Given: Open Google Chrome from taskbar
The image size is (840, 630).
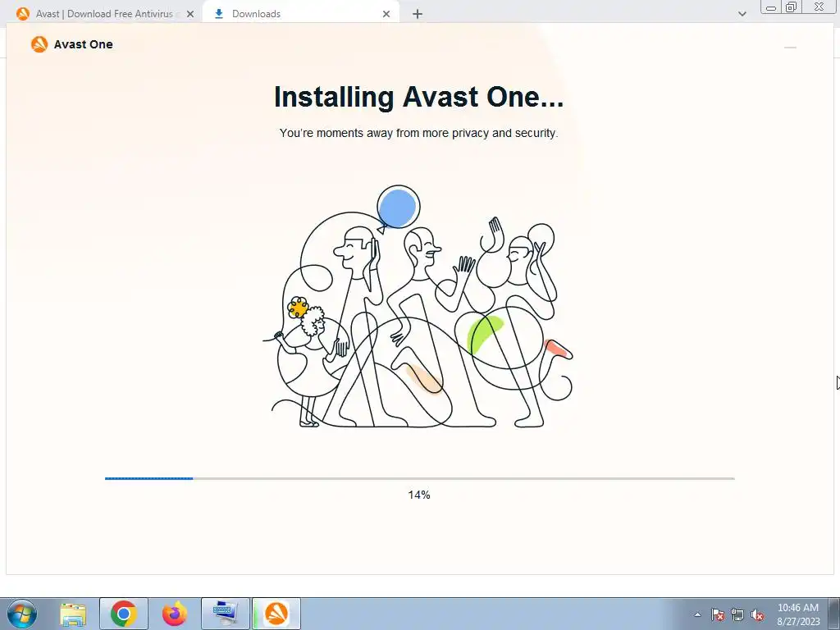Looking at the screenshot, I should [x=124, y=614].
